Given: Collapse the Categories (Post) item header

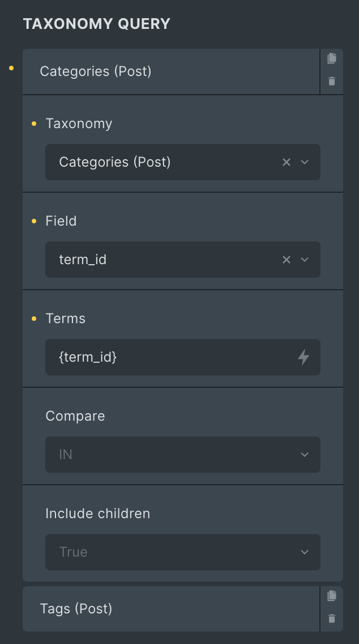Looking at the screenshot, I should tap(171, 71).
